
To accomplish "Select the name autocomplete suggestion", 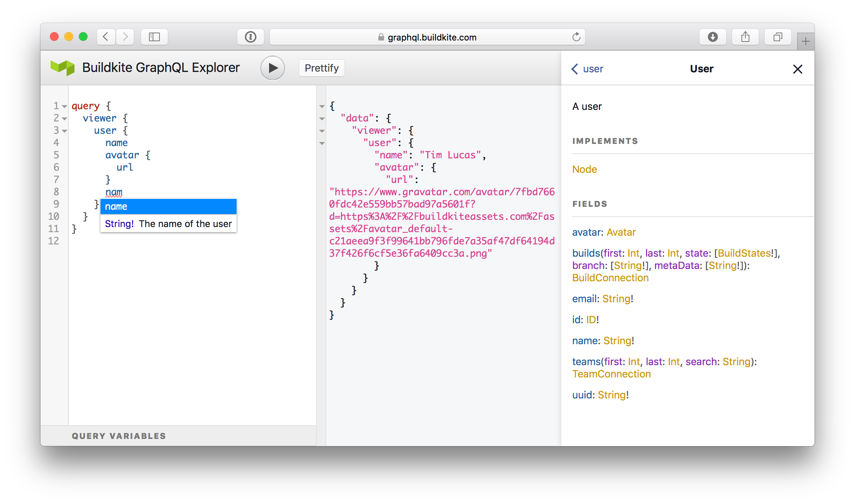I will 169,206.
